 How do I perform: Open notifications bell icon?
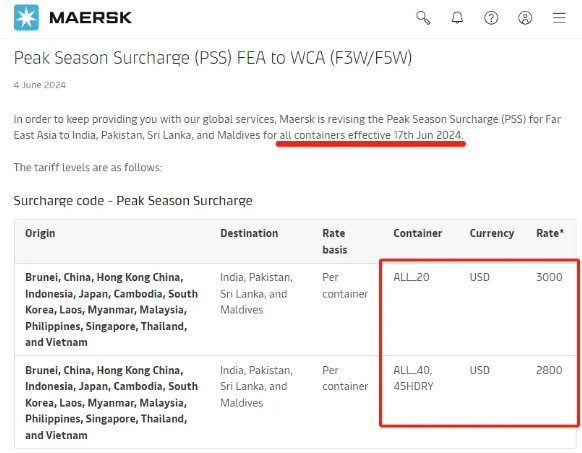click(x=457, y=17)
